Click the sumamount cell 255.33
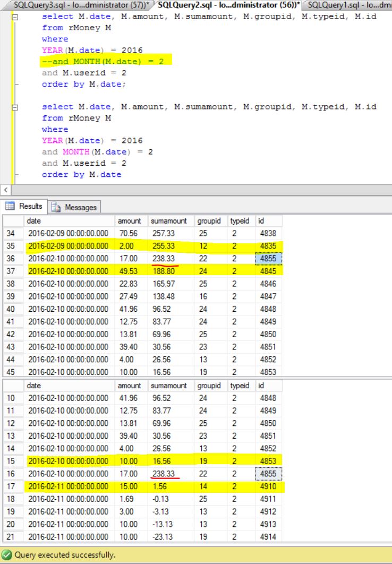This screenshot has height=564, width=392. 171,246
